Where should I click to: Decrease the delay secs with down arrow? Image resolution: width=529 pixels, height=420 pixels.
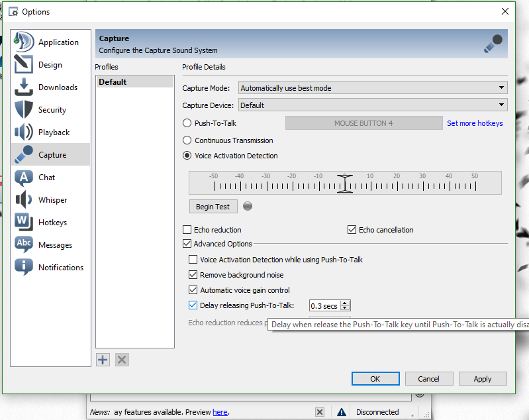tap(345, 307)
